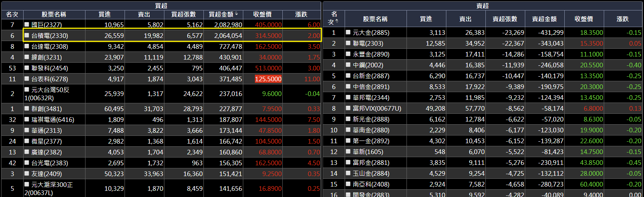Click the 賣超金額 column header
Image resolution: width=644 pixels, height=197 pixels.
tap(544, 19)
